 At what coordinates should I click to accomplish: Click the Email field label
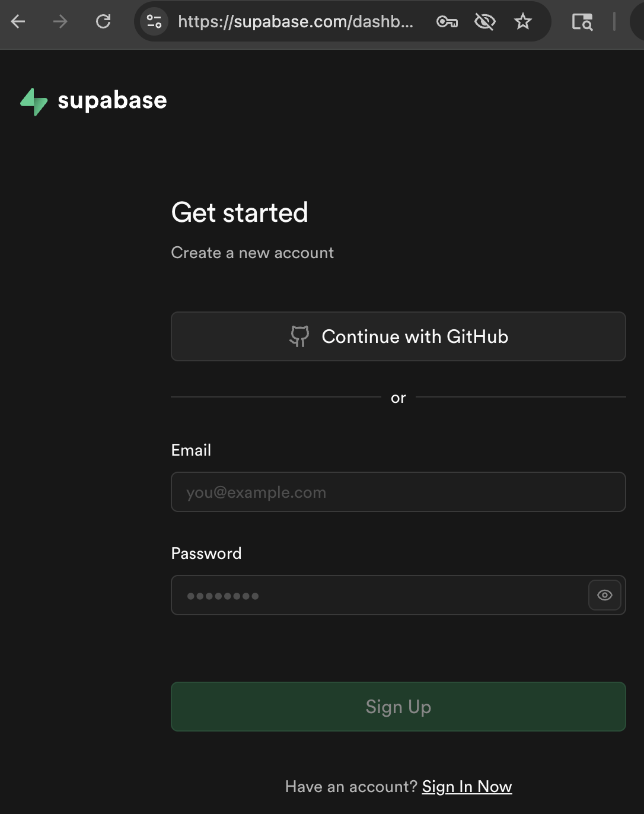tap(191, 450)
